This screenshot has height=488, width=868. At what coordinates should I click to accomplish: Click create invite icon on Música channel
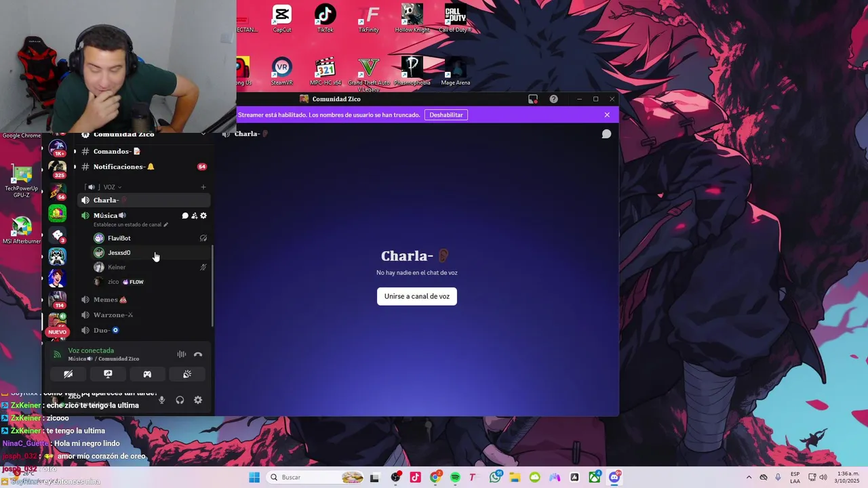click(x=194, y=216)
